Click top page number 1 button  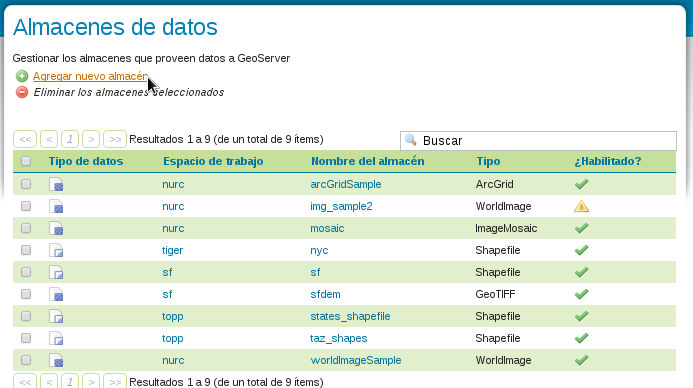(70, 139)
